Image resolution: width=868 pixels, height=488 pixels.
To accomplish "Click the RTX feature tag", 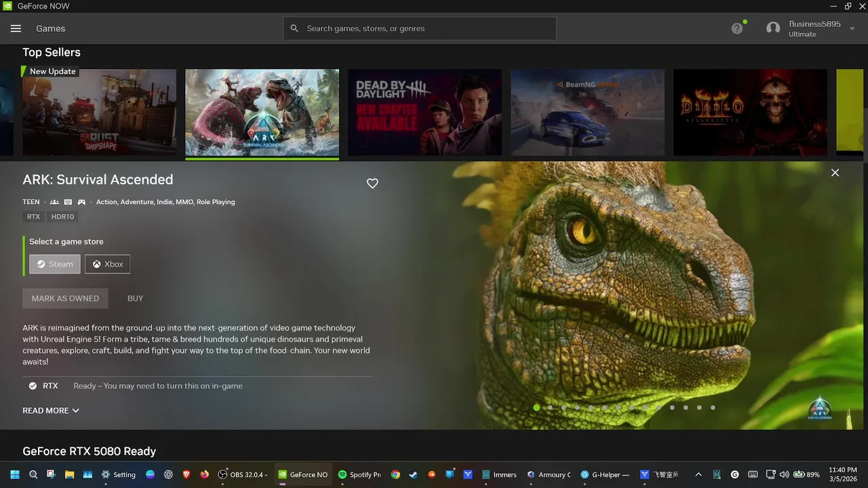I will coord(33,217).
